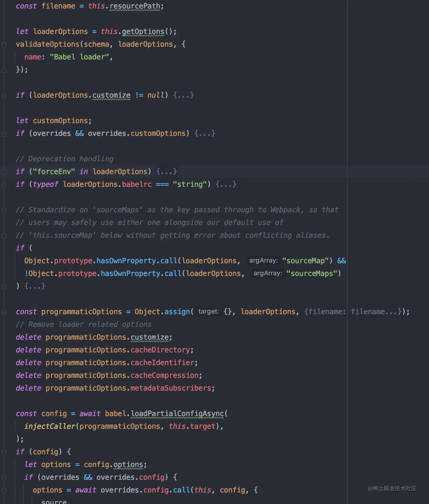Click the '// Deprecation handling' comment
The height and width of the screenshot is (504, 429).
[65, 159]
